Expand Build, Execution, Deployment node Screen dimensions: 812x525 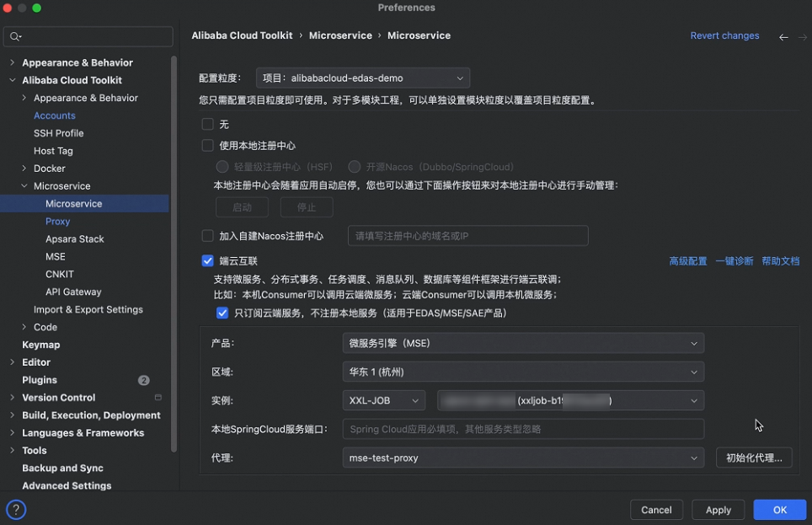12,415
